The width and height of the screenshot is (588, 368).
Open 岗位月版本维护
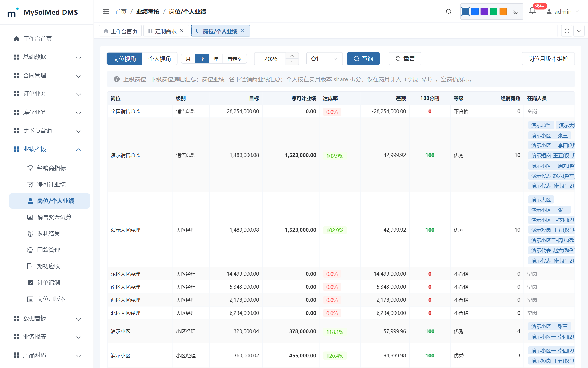coord(548,59)
